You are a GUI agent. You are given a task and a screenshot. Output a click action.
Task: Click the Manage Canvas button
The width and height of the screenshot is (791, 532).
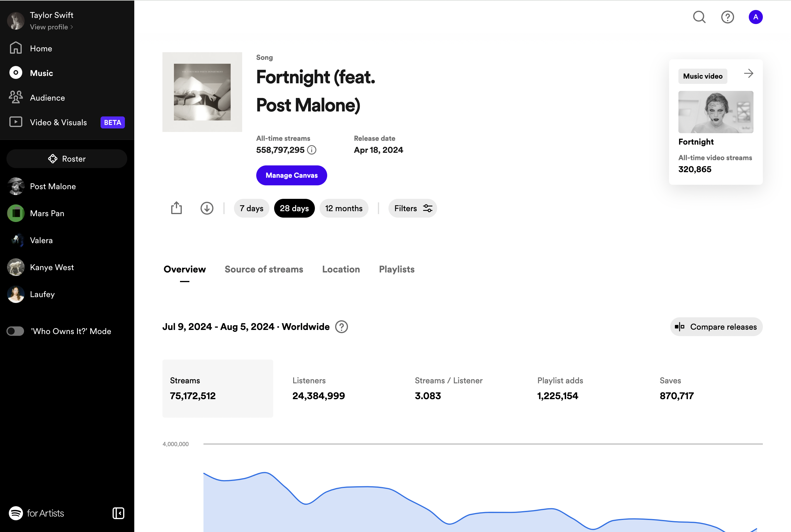[x=291, y=175]
